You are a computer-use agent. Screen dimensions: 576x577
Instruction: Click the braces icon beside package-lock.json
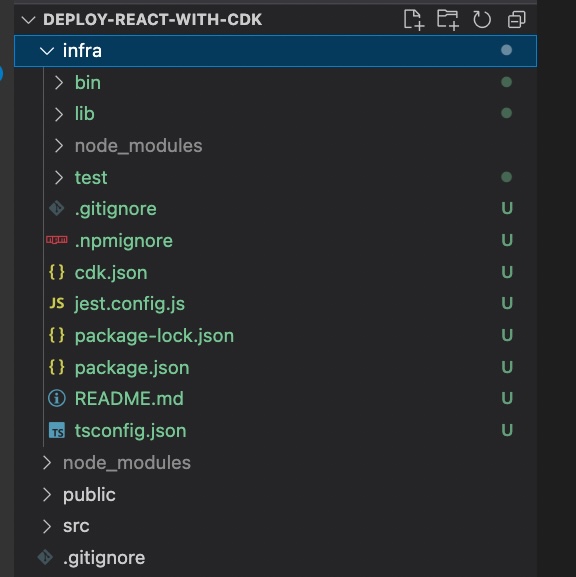[57, 335]
